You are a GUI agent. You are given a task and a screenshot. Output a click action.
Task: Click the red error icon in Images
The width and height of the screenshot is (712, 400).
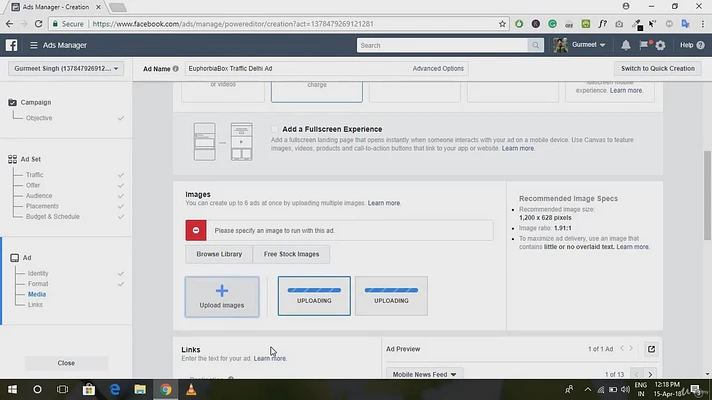[196, 230]
